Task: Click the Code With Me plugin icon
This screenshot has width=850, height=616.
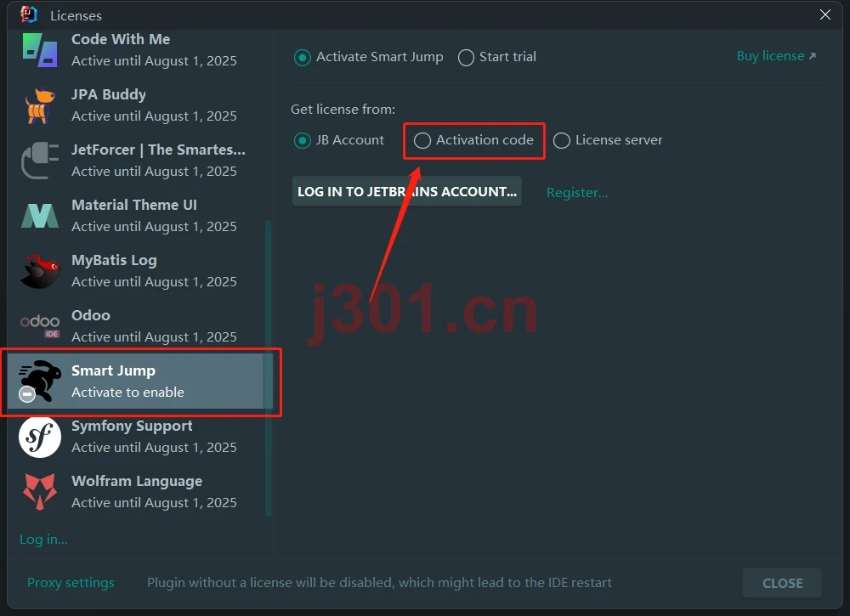Action: (x=40, y=50)
